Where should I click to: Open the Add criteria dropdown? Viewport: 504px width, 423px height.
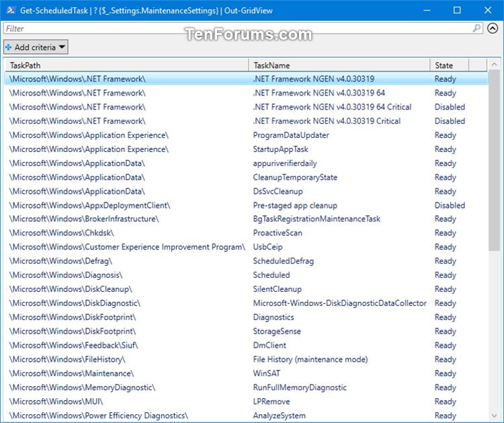tap(36, 47)
